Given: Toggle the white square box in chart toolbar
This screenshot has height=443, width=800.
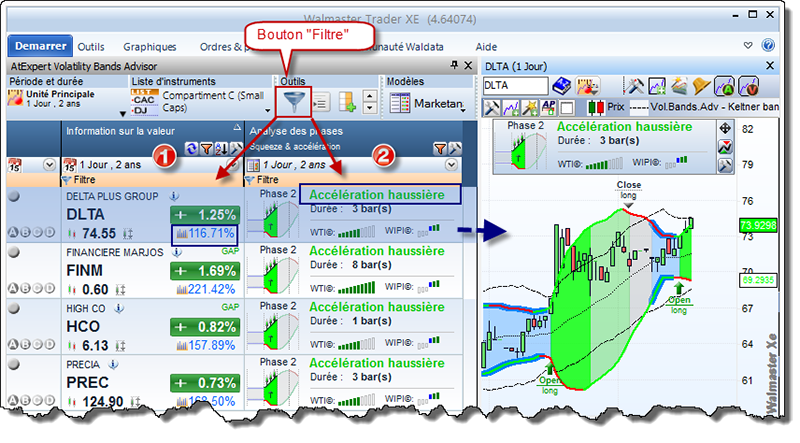Looking at the screenshot, I should coord(567,108).
